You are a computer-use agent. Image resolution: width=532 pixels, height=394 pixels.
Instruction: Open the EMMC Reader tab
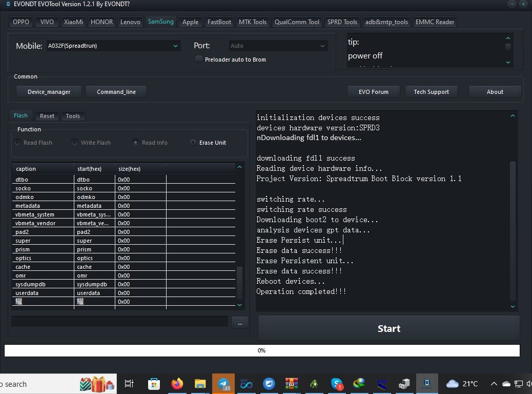click(x=435, y=22)
